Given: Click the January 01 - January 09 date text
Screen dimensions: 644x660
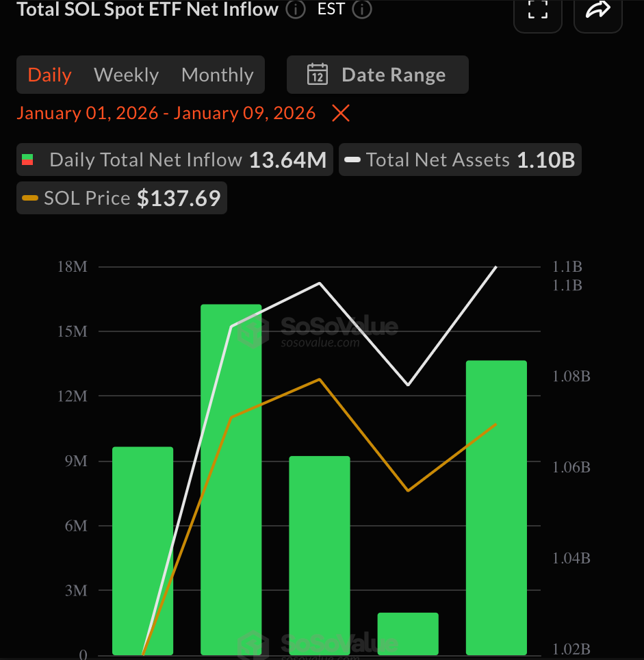Looking at the screenshot, I should [166, 113].
